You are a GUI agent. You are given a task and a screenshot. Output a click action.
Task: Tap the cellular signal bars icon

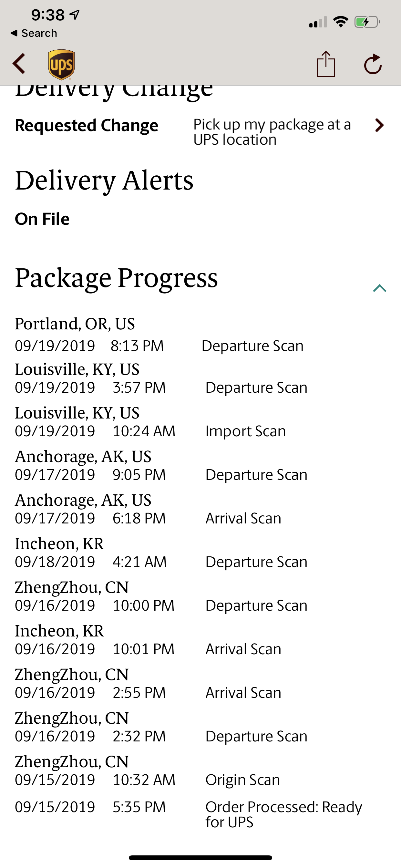(x=318, y=22)
